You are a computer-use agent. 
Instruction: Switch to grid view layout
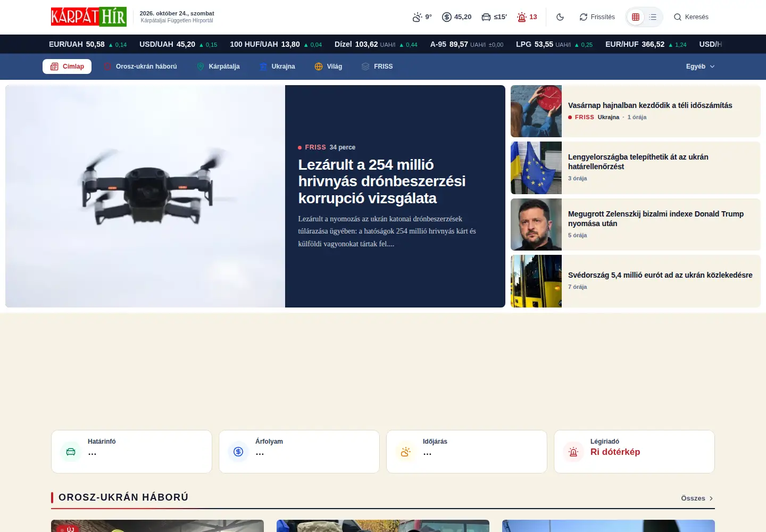(x=635, y=17)
